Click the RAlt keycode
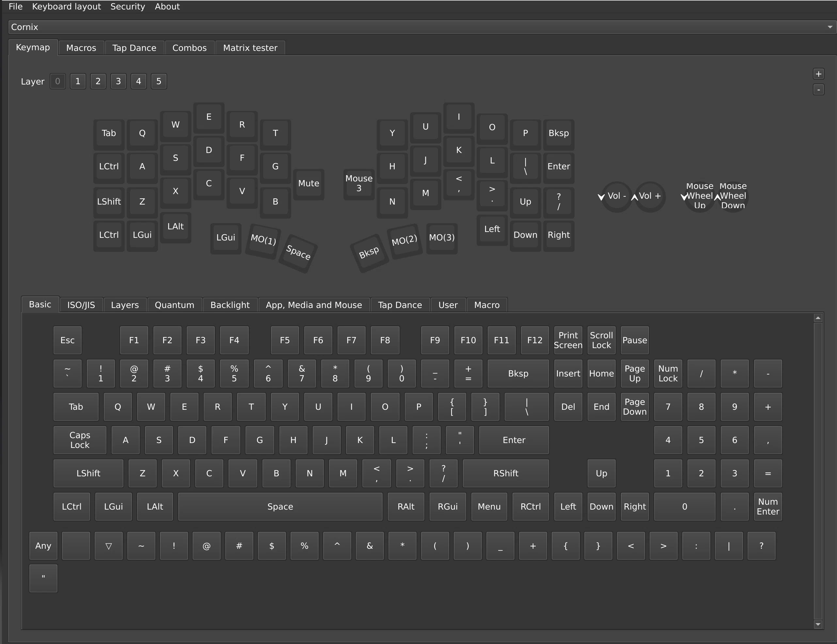The height and width of the screenshot is (644, 837). pos(406,507)
